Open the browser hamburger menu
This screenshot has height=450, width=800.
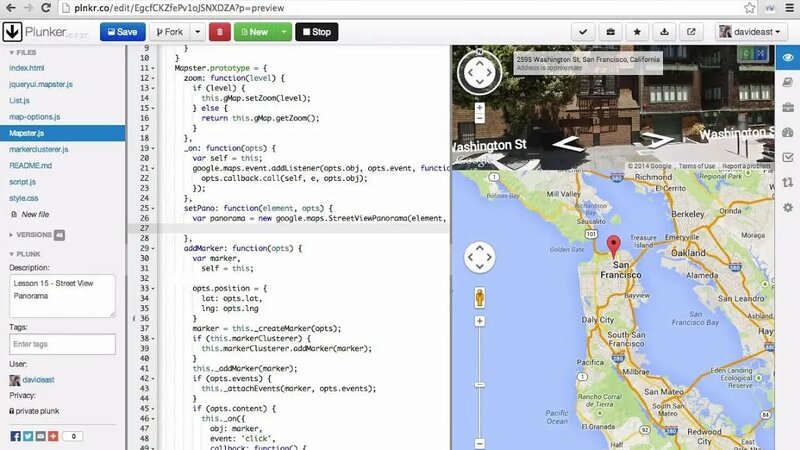pos(788,8)
